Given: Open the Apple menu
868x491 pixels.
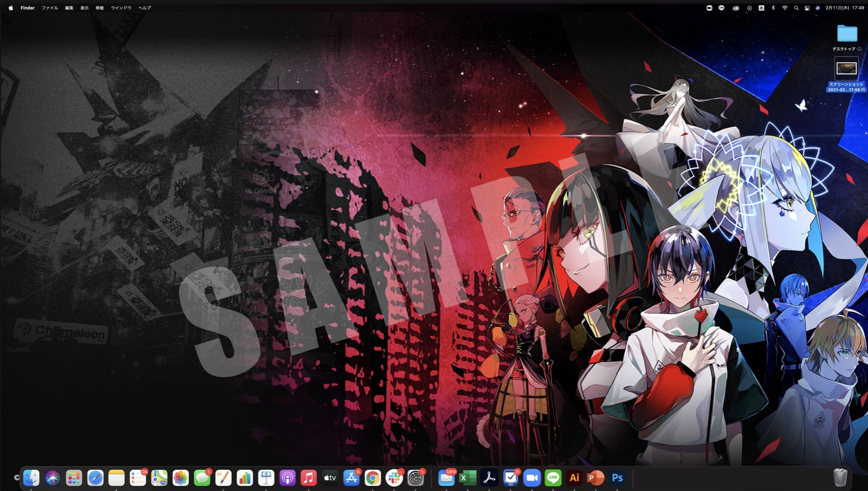Looking at the screenshot, I should tap(11, 8).
